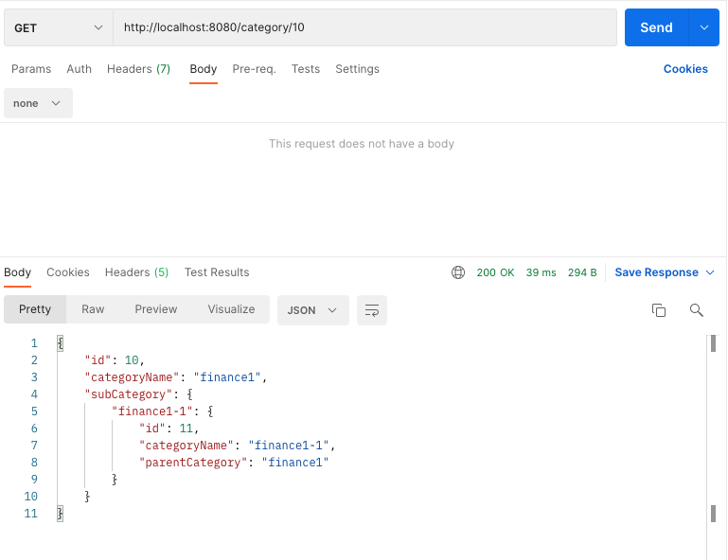This screenshot has width=728, height=560.
Task: Open the request Settings tab
Action: (x=357, y=69)
